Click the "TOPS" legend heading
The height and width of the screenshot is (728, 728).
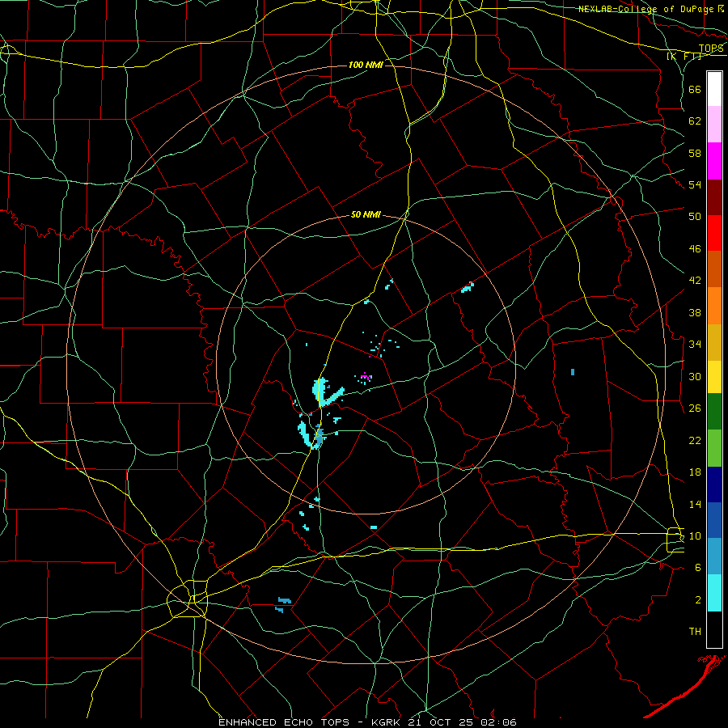(711, 49)
